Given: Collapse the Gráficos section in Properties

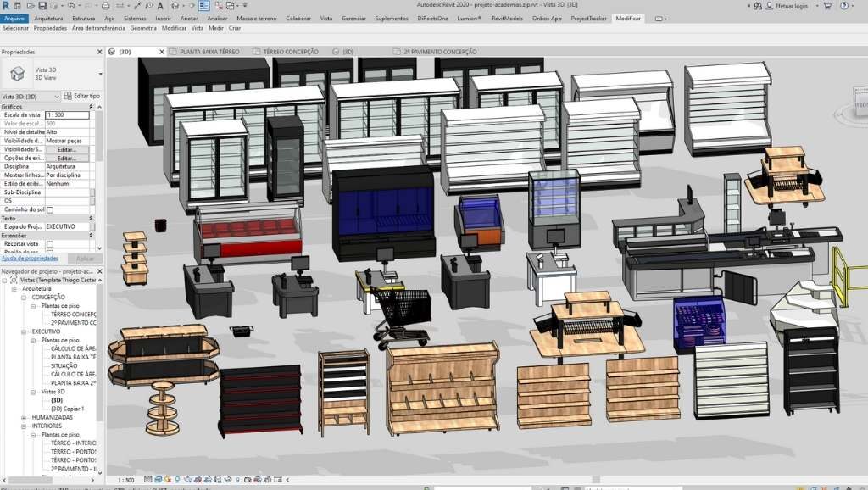Looking at the screenshot, I should tap(91, 107).
